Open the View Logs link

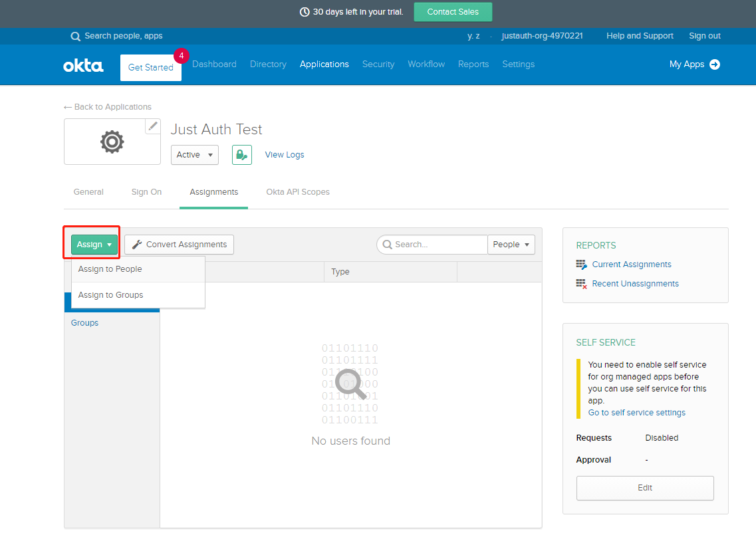pos(285,155)
